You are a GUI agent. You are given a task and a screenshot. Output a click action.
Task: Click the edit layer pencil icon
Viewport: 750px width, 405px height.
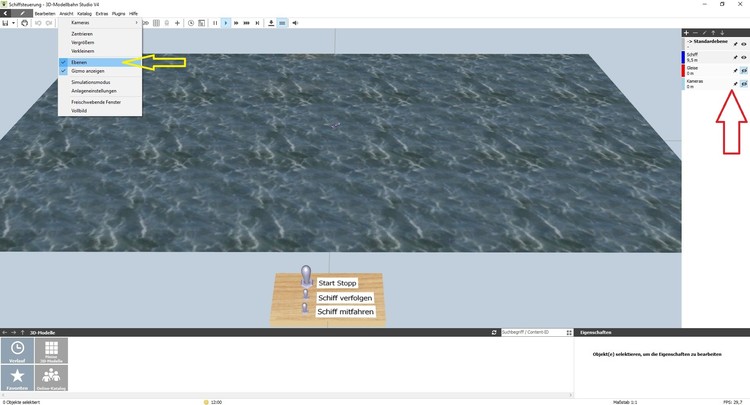[x=705, y=33]
